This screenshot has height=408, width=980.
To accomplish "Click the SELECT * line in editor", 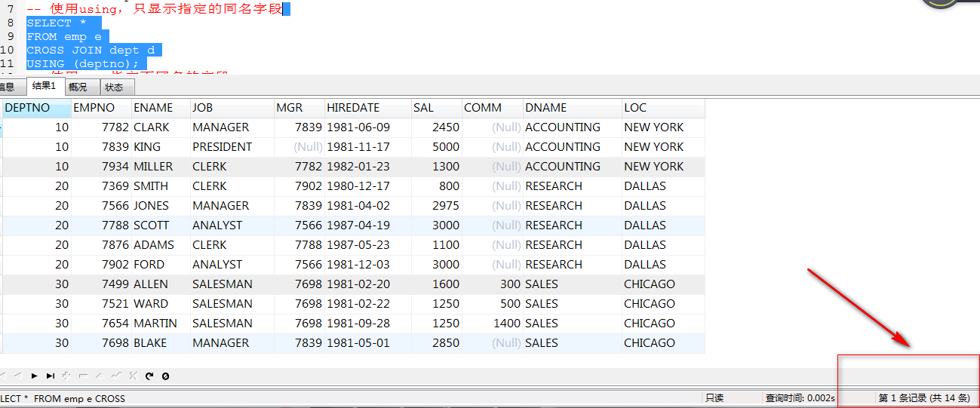I will (x=57, y=23).
